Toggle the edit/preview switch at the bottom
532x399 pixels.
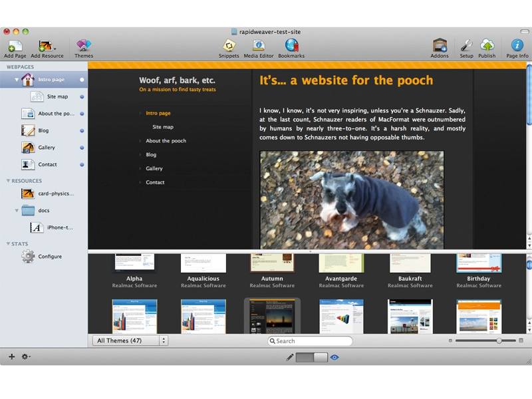point(311,357)
